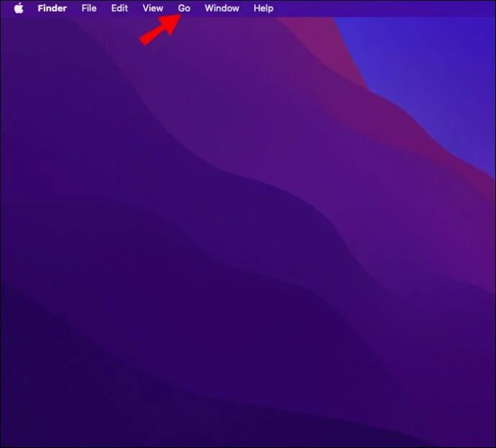Viewport: 496px width, 448px height.
Task: Open the Apple menu
Action: coord(19,8)
